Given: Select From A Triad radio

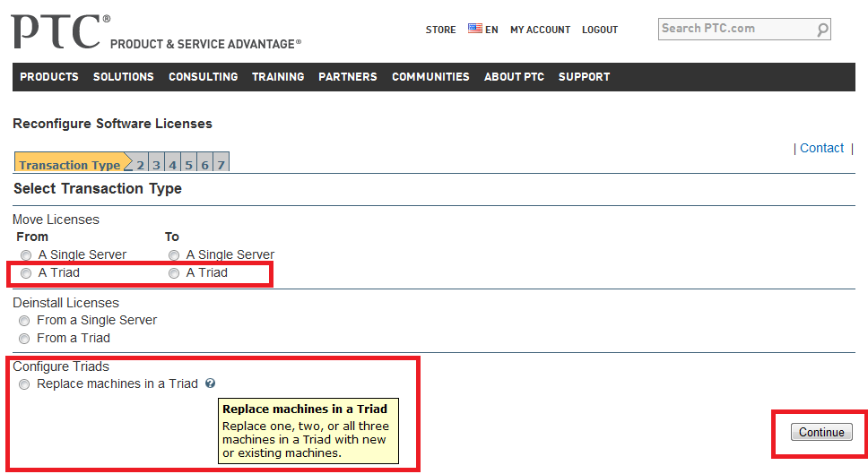Looking at the screenshot, I should pyautogui.click(x=26, y=273).
